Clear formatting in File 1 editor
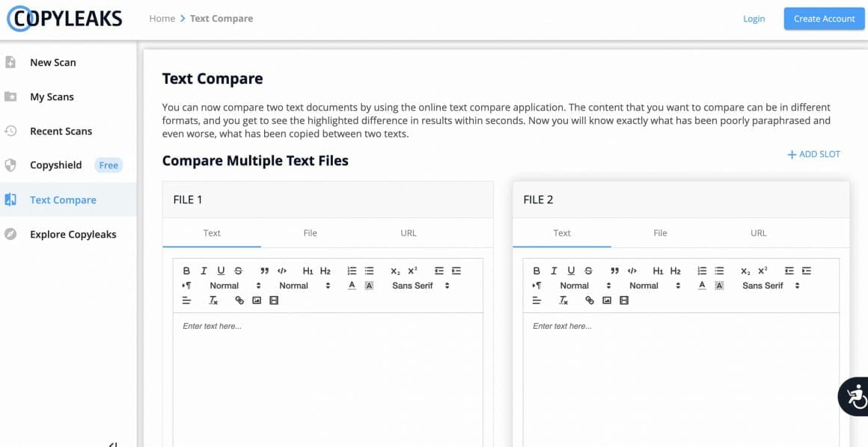This screenshot has height=447, width=868. [x=214, y=300]
